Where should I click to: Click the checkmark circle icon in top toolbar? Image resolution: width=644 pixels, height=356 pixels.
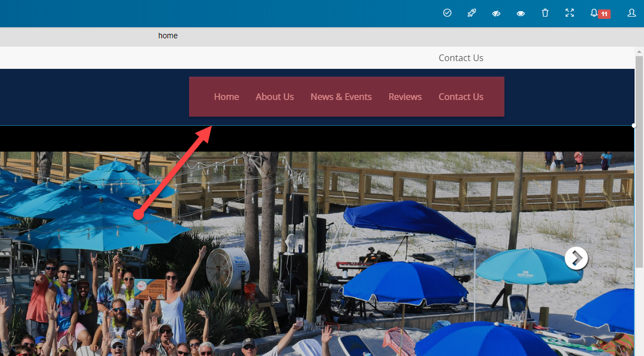tap(447, 13)
